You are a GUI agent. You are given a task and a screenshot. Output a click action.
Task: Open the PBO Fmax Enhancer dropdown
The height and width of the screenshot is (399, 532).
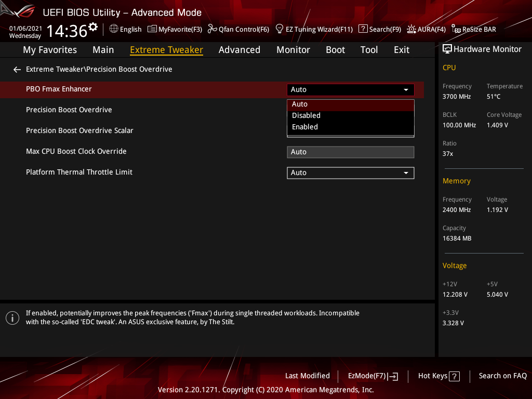(x=351, y=89)
